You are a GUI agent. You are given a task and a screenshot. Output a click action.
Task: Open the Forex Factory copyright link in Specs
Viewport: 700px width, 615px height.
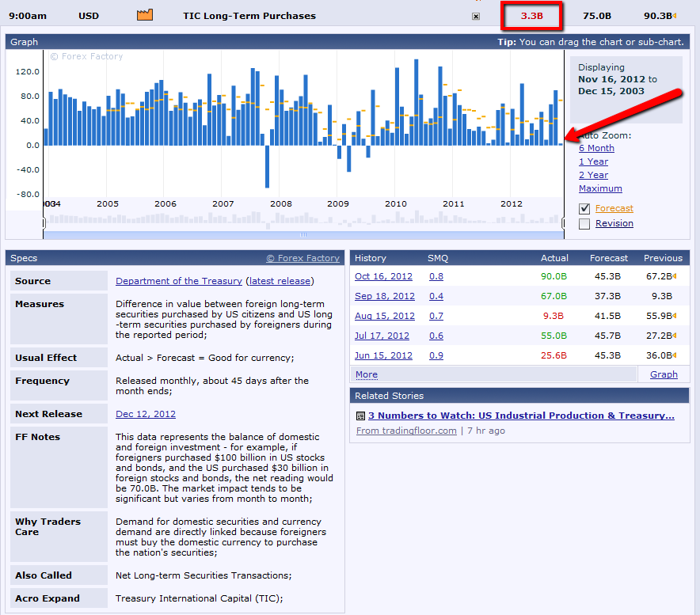[x=302, y=258]
